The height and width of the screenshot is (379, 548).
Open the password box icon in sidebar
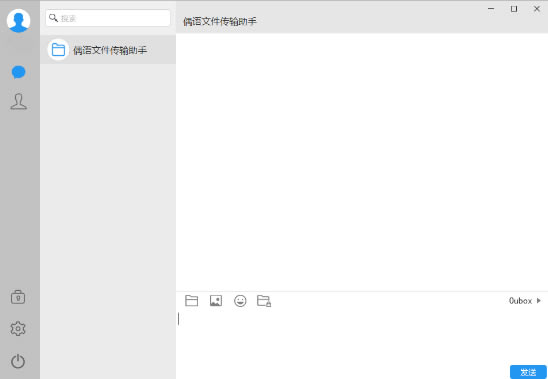tap(18, 297)
